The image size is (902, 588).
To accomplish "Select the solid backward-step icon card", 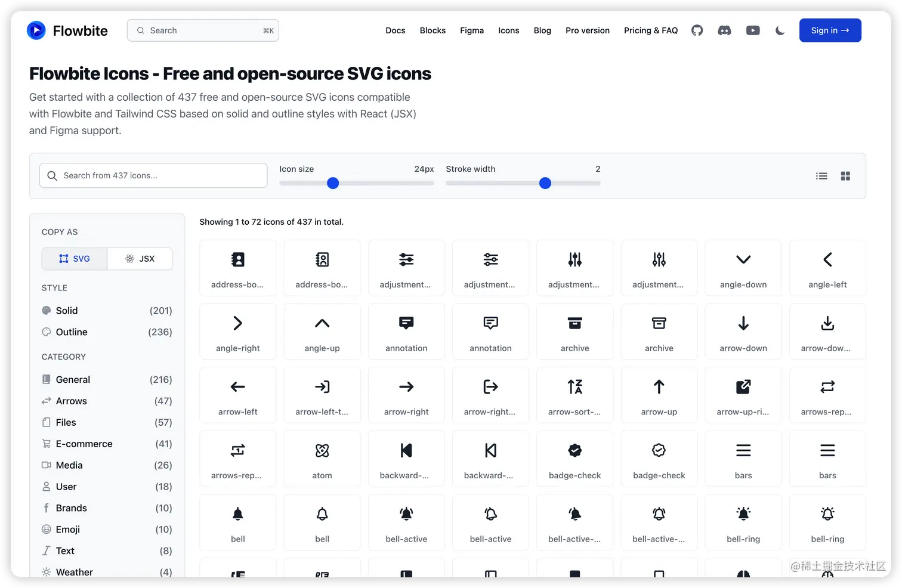I will [406, 459].
